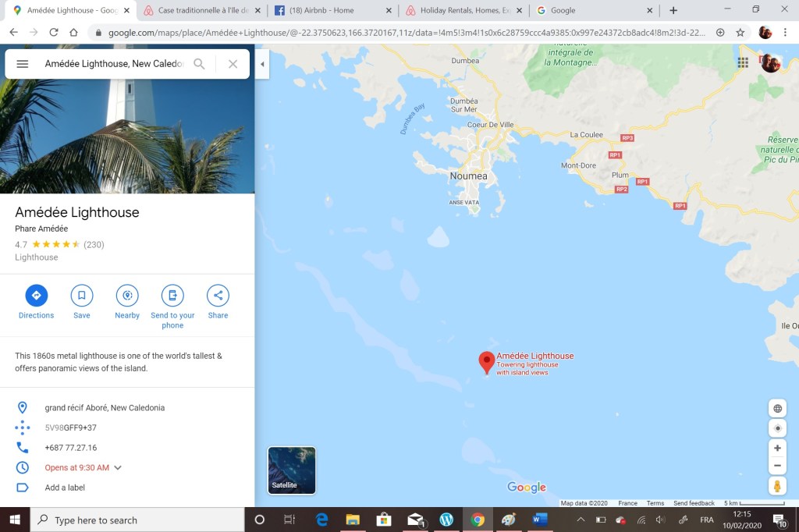Toggle Satellite map view

click(292, 470)
